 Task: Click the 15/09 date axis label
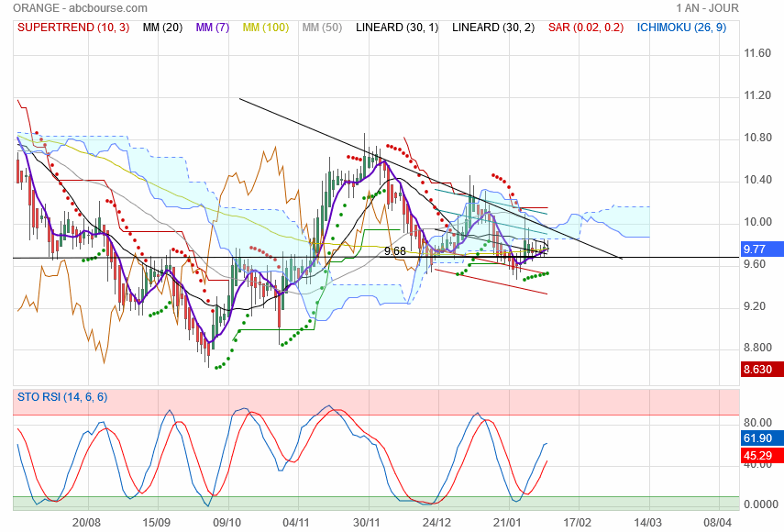[157, 523]
